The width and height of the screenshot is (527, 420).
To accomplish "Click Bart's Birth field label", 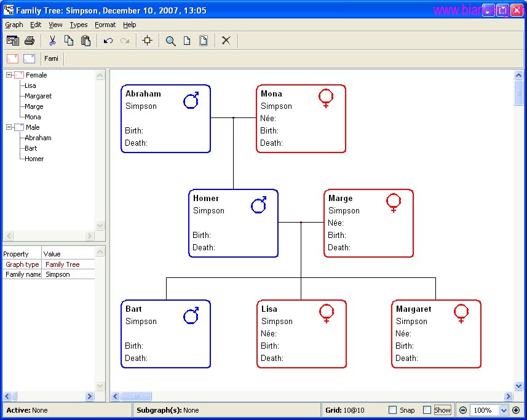I will [134, 346].
